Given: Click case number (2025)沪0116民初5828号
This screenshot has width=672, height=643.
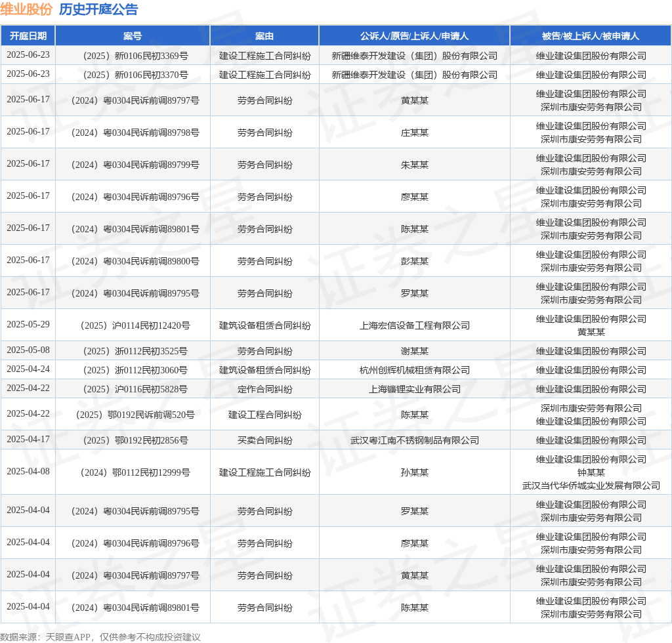Looking at the screenshot, I should [135, 389].
